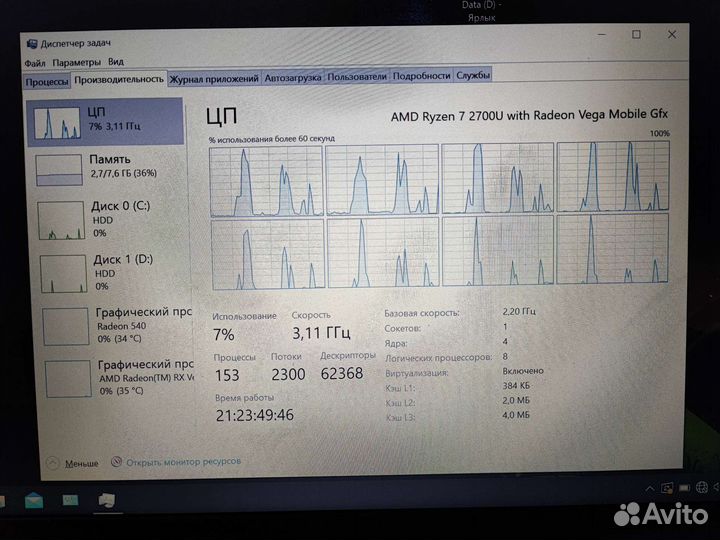Select Диск 0 (C:) in sidebar
Image resolution: width=720 pixels, height=540 pixels.
(x=108, y=219)
